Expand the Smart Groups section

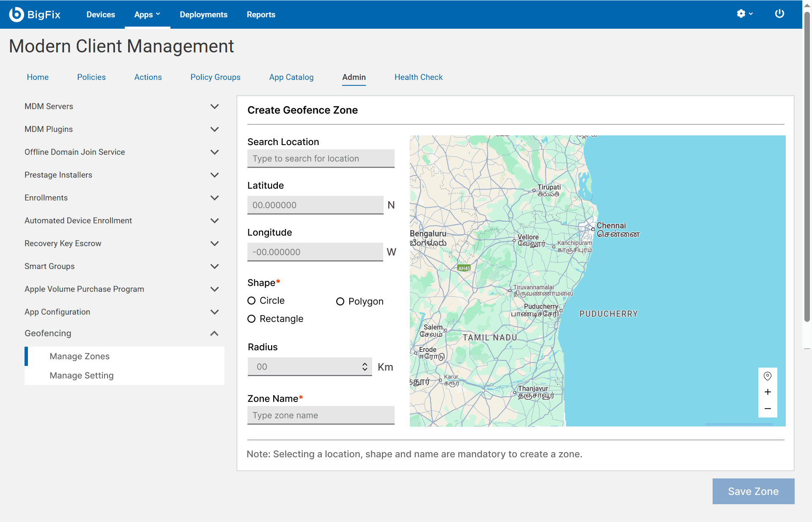click(x=214, y=266)
